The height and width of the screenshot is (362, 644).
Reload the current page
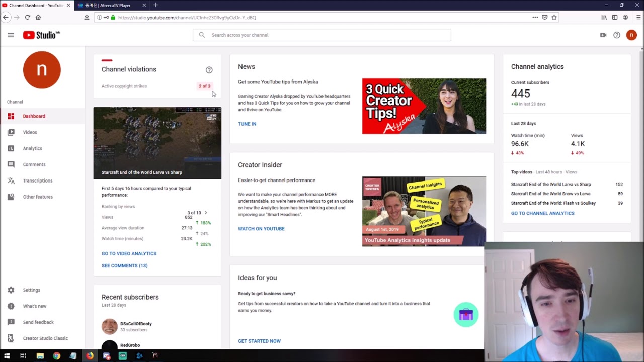pos(27,17)
